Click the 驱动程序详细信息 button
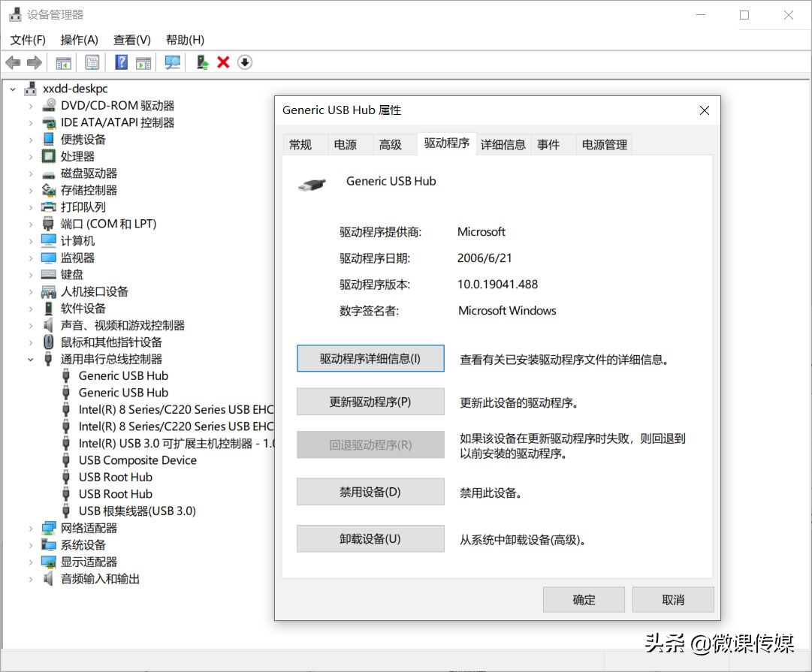Image resolution: width=812 pixels, height=672 pixels. 370,358
